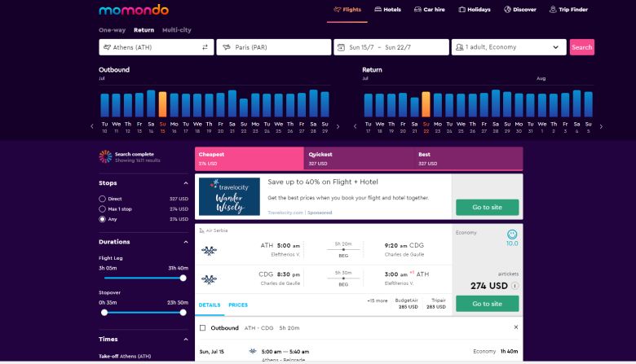Select the Max 1 stop radio button
Image resolution: width=636 pixels, height=364 pixels.
(x=102, y=209)
